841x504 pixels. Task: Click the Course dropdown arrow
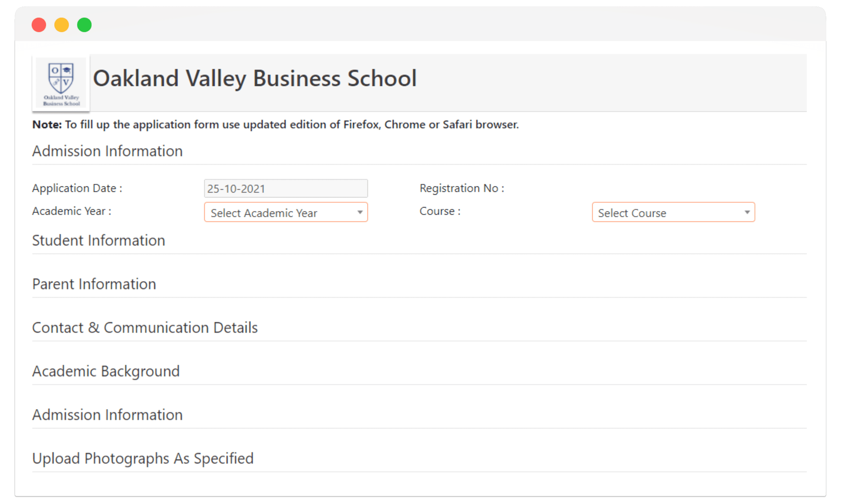747,212
